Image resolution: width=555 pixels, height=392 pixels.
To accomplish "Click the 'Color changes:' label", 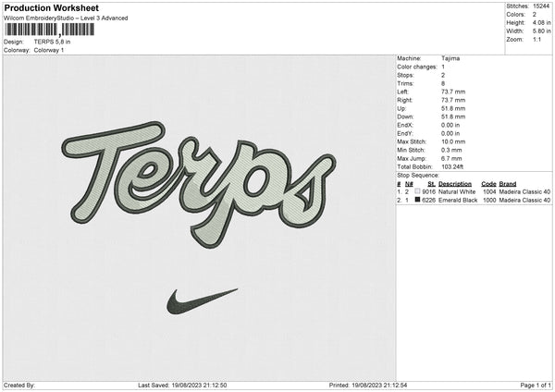I will point(417,67).
